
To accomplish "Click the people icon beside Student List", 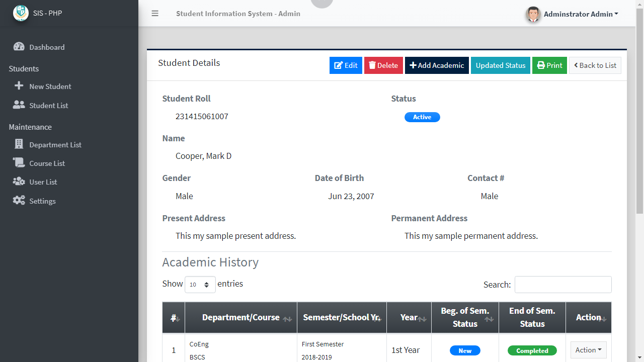I will 19,105.
